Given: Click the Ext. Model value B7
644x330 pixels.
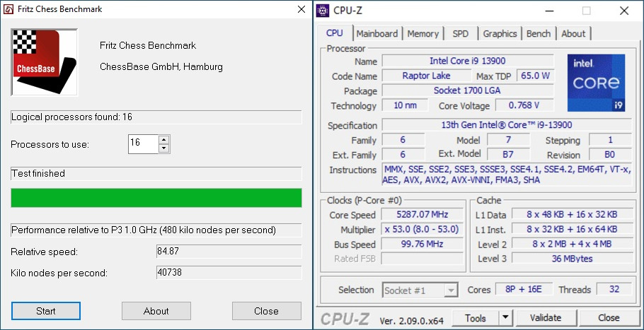Looking at the screenshot, I should (x=508, y=155).
